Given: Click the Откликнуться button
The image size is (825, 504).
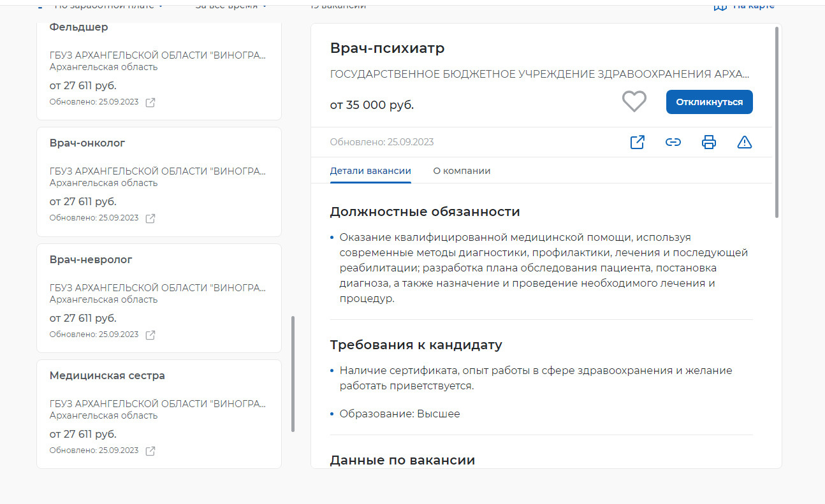Looking at the screenshot, I should pyautogui.click(x=709, y=102).
